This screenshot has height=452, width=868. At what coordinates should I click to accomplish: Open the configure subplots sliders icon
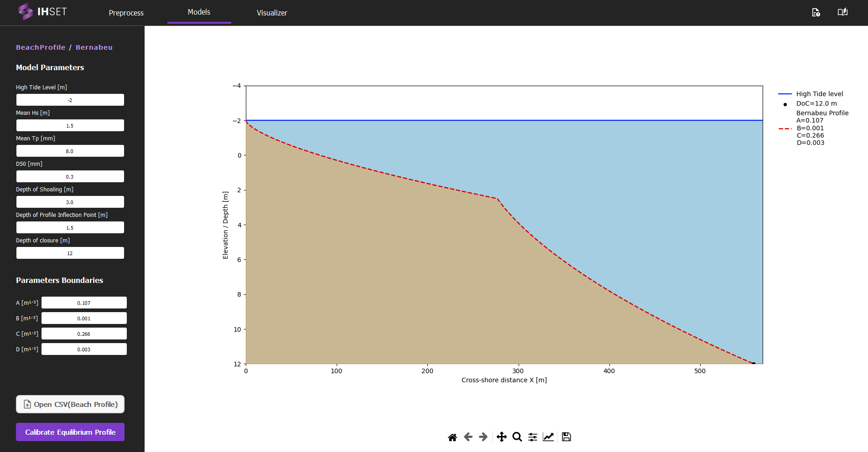[x=532, y=437]
